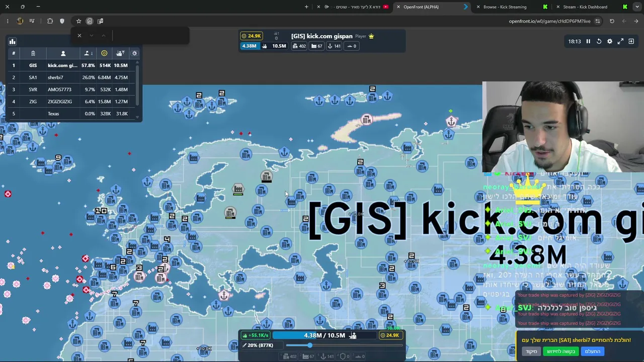The width and height of the screenshot is (644, 362).
Task: Select leaderboard row for sherbi7
Action: point(70,77)
